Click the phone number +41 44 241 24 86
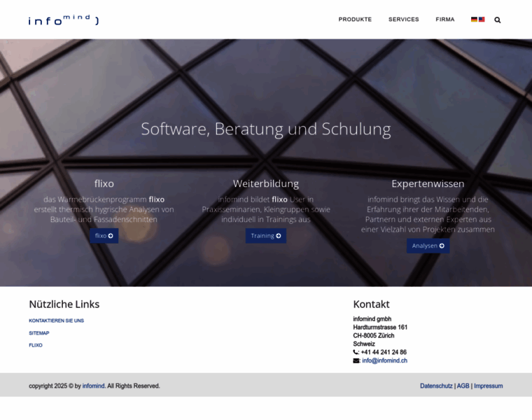 [x=384, y=352]
